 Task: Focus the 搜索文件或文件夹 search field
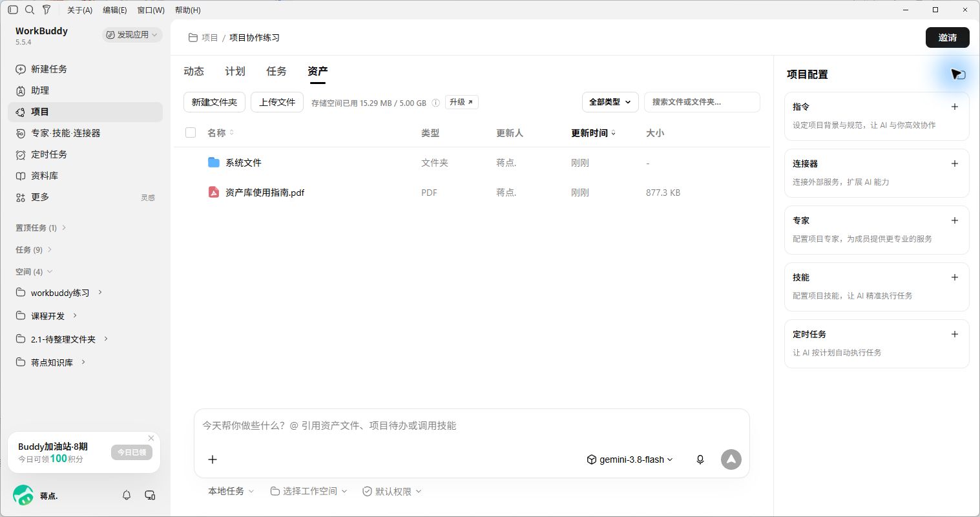[x=702, y=102]
